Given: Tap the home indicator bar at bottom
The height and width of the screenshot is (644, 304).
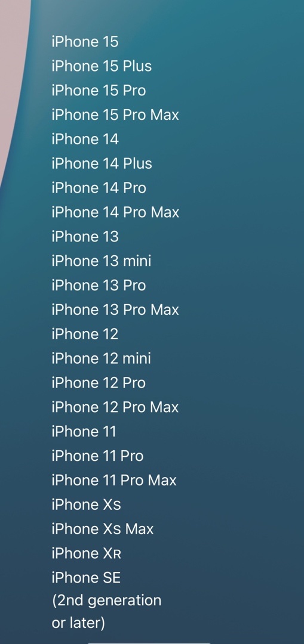Looking at the screenshot, I should 149,643.
